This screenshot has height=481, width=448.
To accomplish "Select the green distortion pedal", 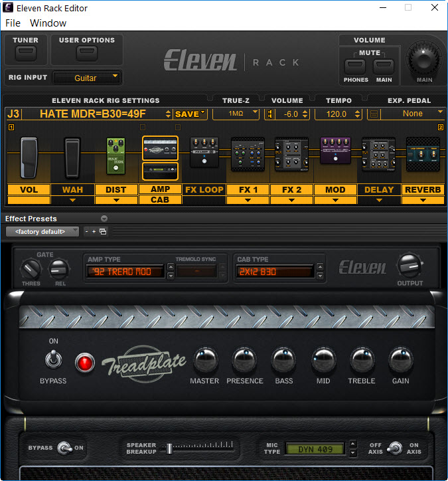I will (x=116, y=156).
